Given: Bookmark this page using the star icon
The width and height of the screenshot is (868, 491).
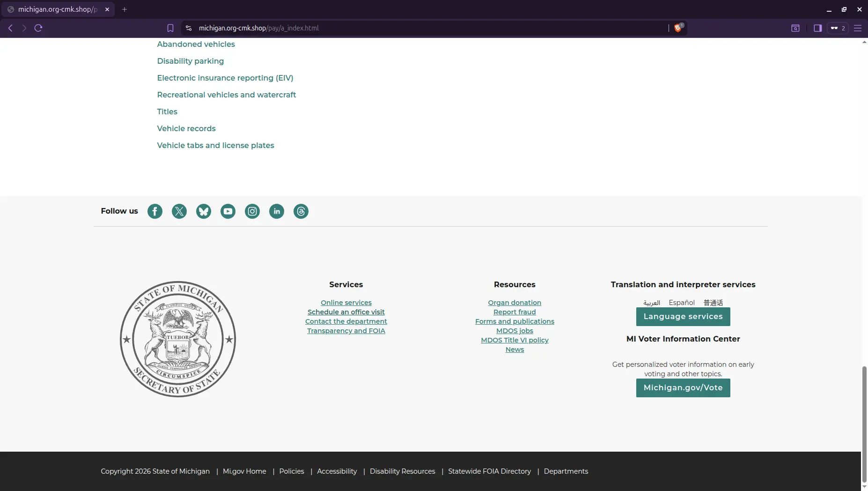Looking at the screenshot, I should (x=170, y=28).
